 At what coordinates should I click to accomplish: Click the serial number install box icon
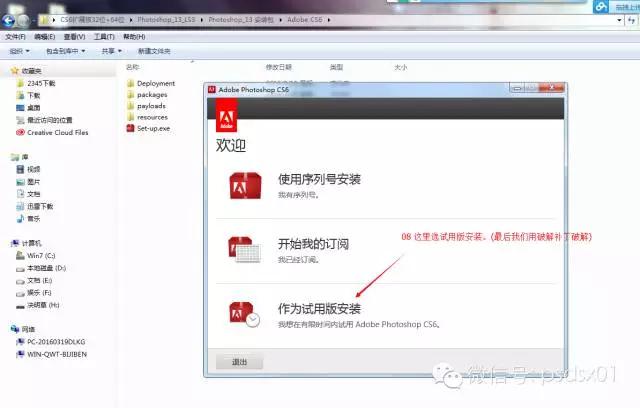pos(245,186)
